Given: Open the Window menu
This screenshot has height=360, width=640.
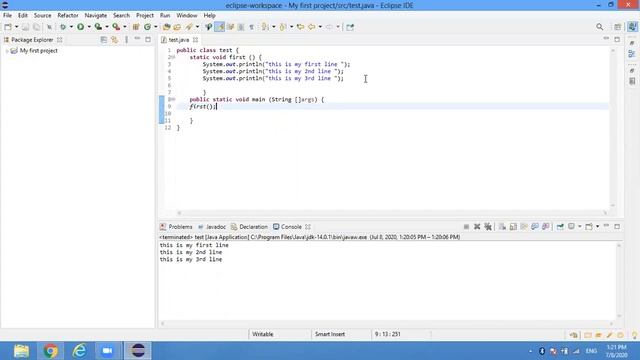Looking at the screenshot, I should pos(187,16).
